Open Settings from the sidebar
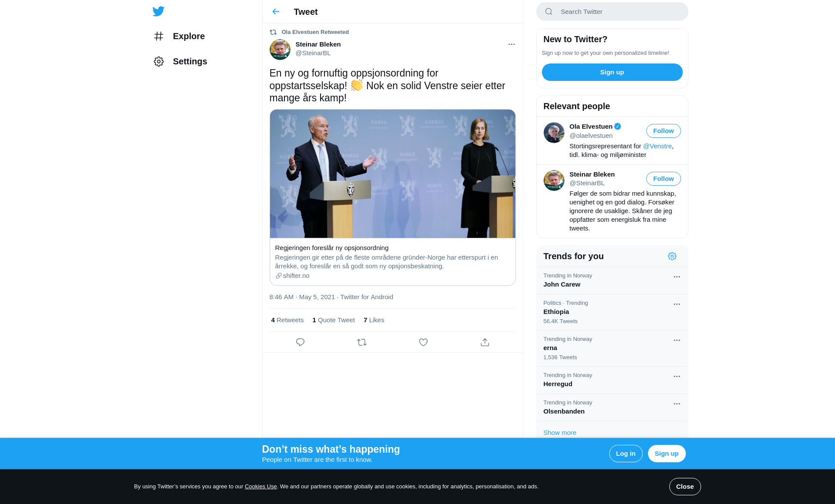The height and width of the screenshot is (504, 835). point(180,61)
